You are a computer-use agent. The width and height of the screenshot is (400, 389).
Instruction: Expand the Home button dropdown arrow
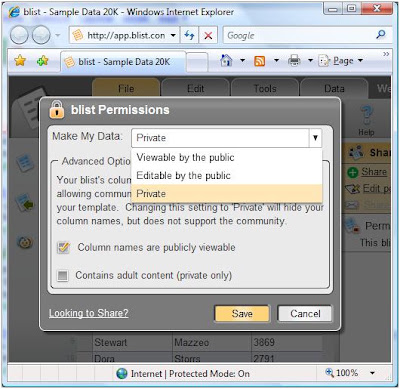tap(243, 61)
